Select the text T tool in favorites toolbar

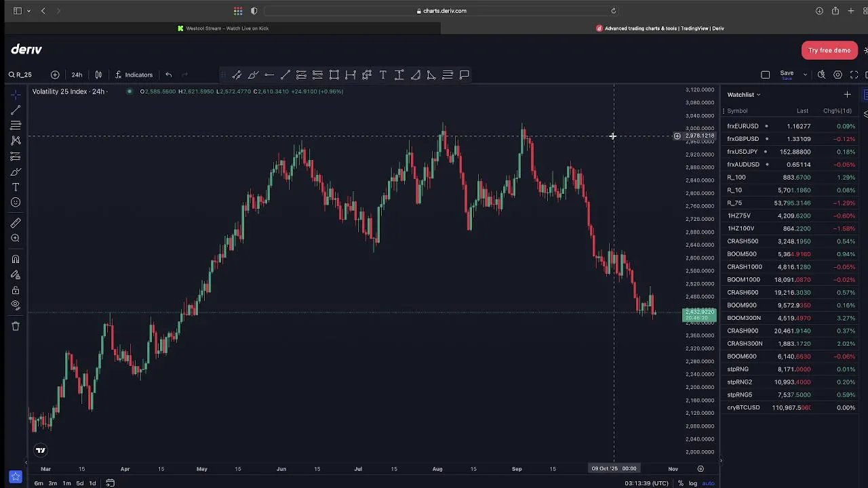383,75
